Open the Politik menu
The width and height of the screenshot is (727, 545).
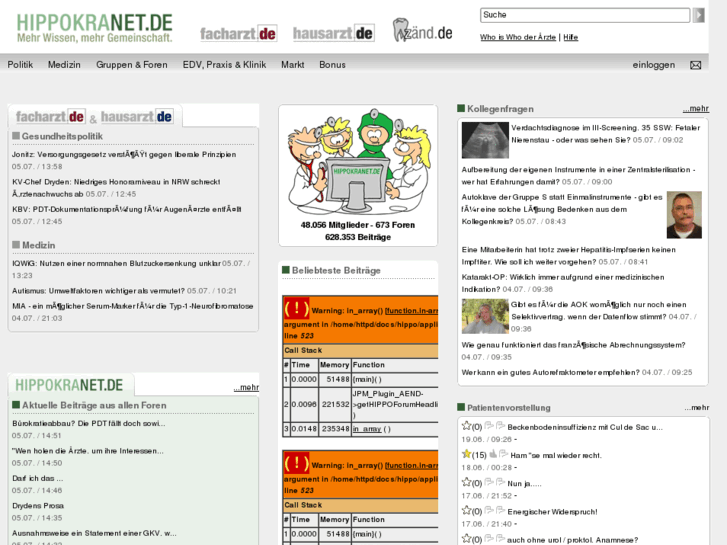pos(20,64)
